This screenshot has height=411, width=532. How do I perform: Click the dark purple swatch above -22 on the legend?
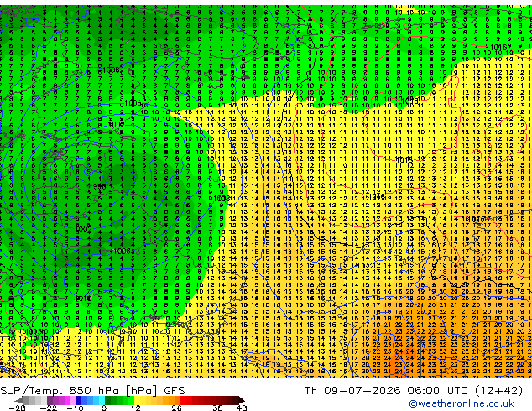pyautogui.click(x=50, y=400)
